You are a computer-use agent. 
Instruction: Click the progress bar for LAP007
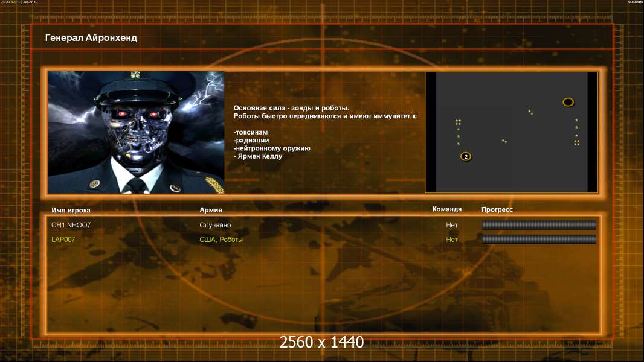[539, 240]
